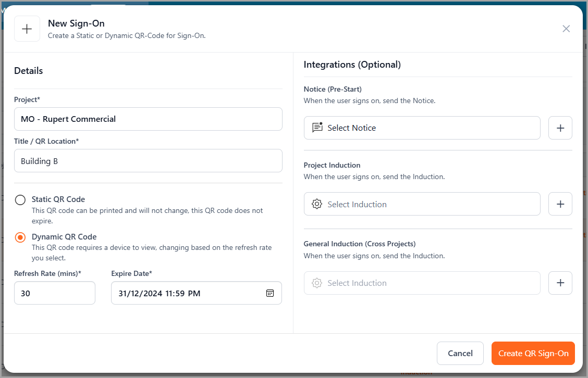Screen dimensions: 588x378
Task: Click the gear icon in Project Induction field
Action: point(317,204)
